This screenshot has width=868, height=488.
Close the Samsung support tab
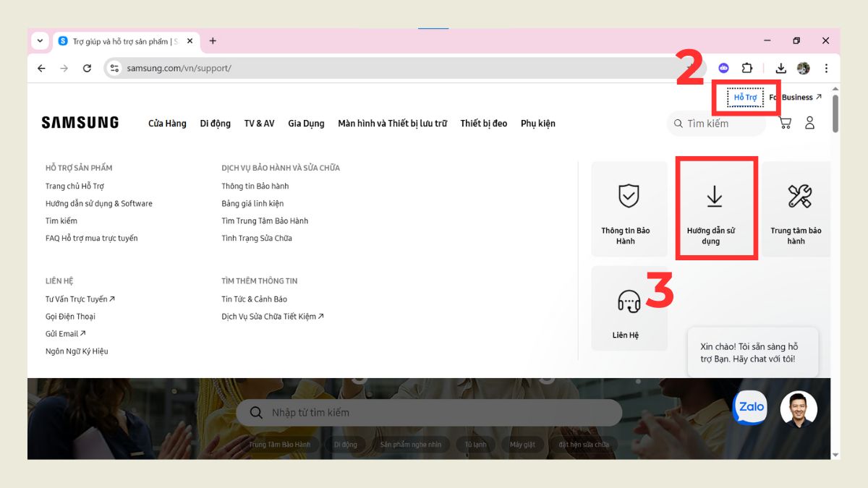click(190, 41)
